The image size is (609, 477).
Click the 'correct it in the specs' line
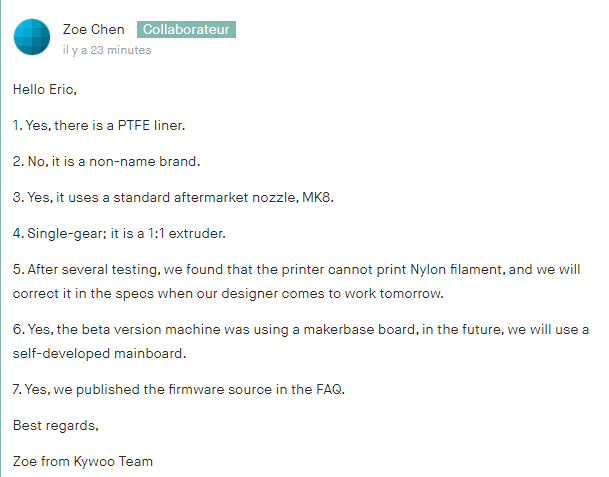click(x=228, y=294)
